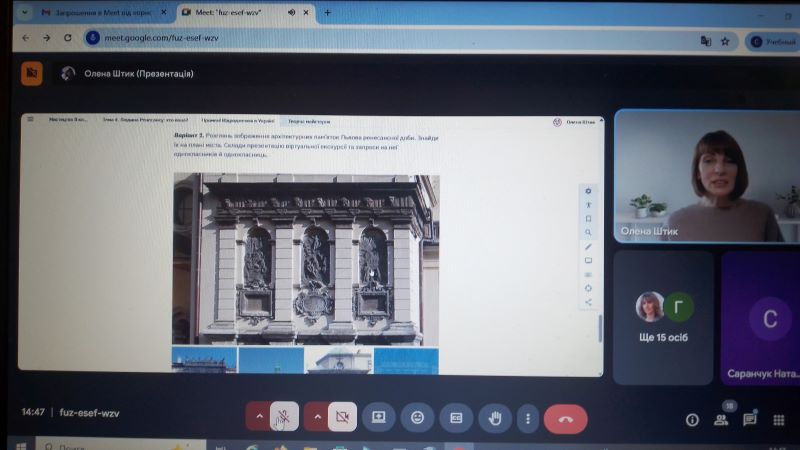
Task: Show the participants list
Action: [721, 420]
